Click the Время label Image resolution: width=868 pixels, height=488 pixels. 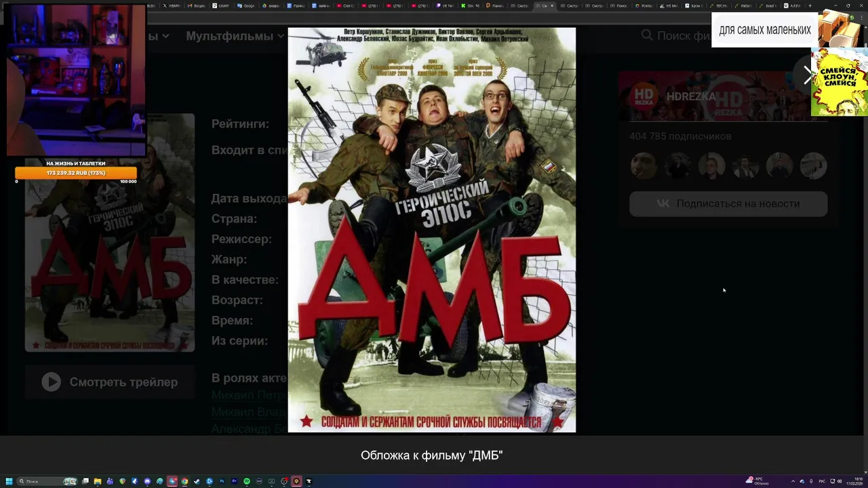232,321
